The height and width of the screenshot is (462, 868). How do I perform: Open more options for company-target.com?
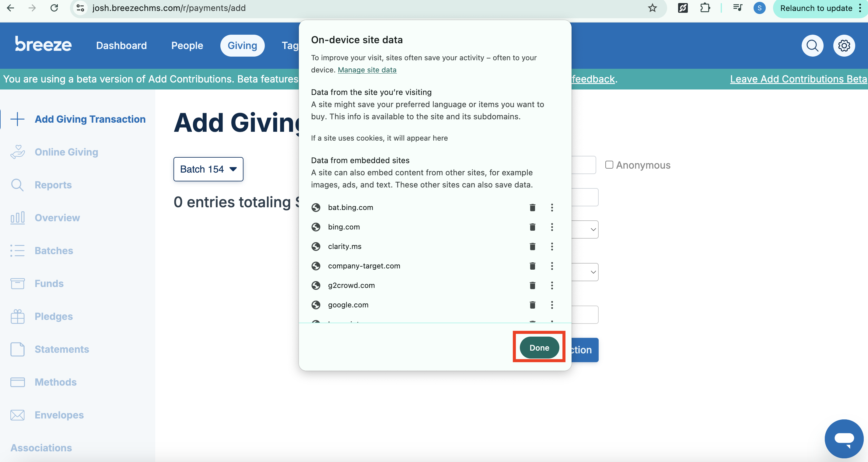coord(552,266)
